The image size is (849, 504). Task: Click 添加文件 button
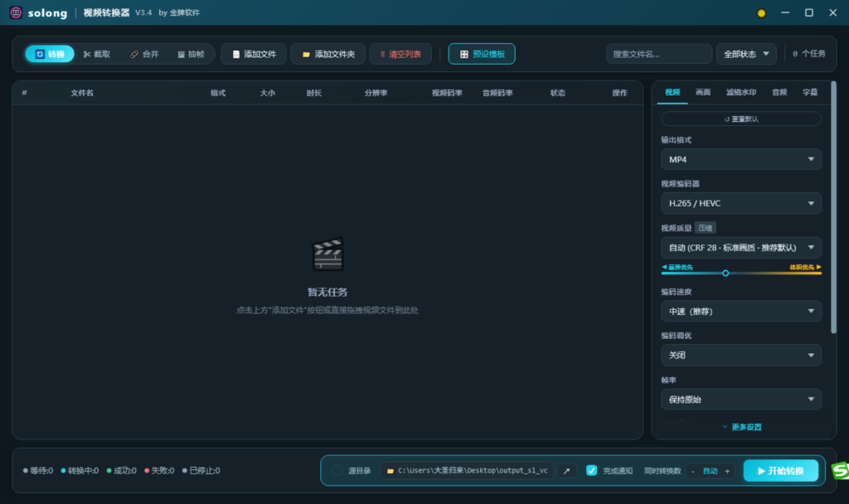tap(254, 54)
